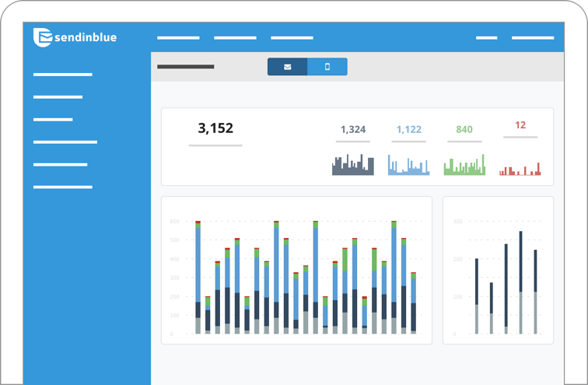The width and height of the screenshot is (588, 385).
Task: Select the 1,122 blue stat figure
Action: coord(409,129)
